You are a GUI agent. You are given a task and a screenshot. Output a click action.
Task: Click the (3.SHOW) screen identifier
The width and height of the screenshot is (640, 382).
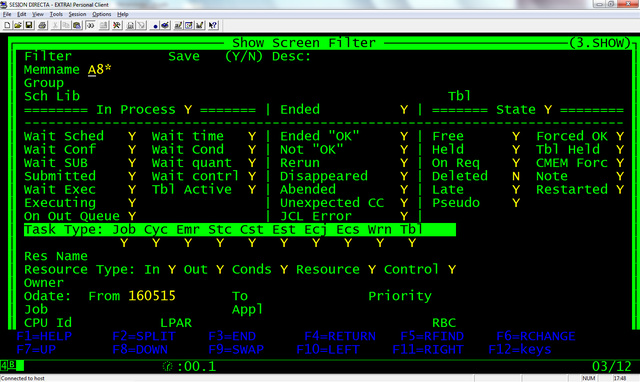coord(600,43)
